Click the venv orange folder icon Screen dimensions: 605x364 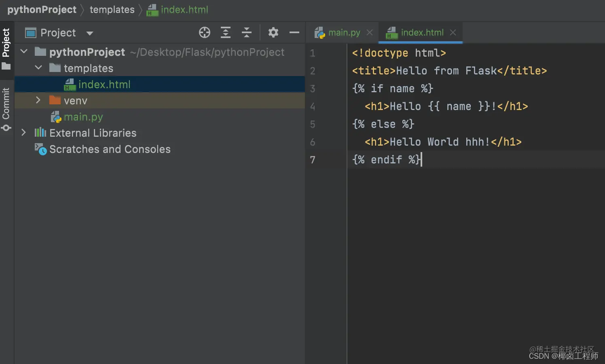click(x=55, y=100)
